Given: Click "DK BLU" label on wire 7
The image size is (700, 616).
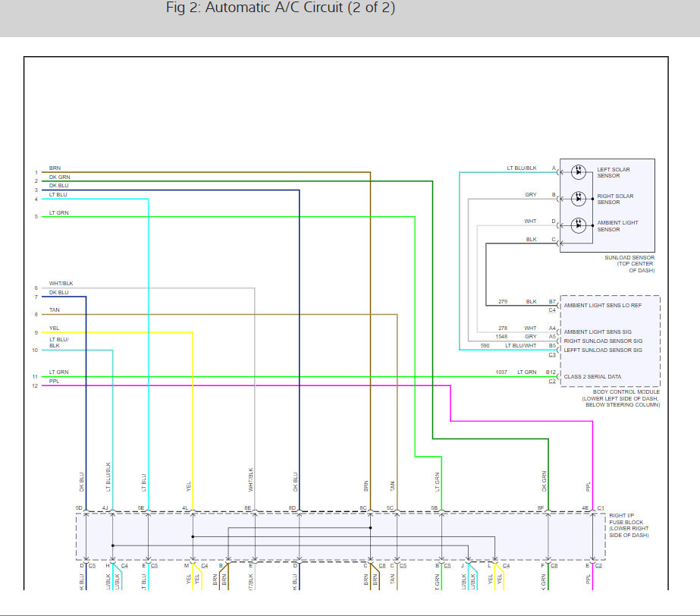Looking at the screenshot, I should tap(58, 293).
